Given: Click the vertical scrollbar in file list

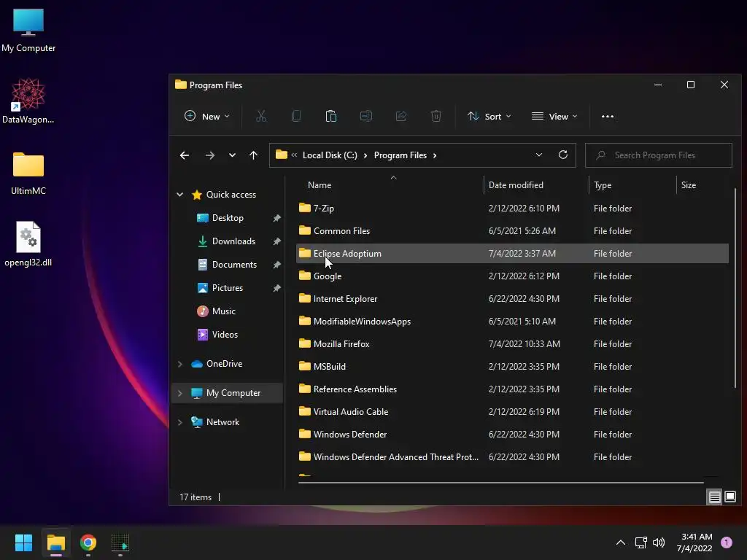Looking at the screenshot, I should click(735, 288).
